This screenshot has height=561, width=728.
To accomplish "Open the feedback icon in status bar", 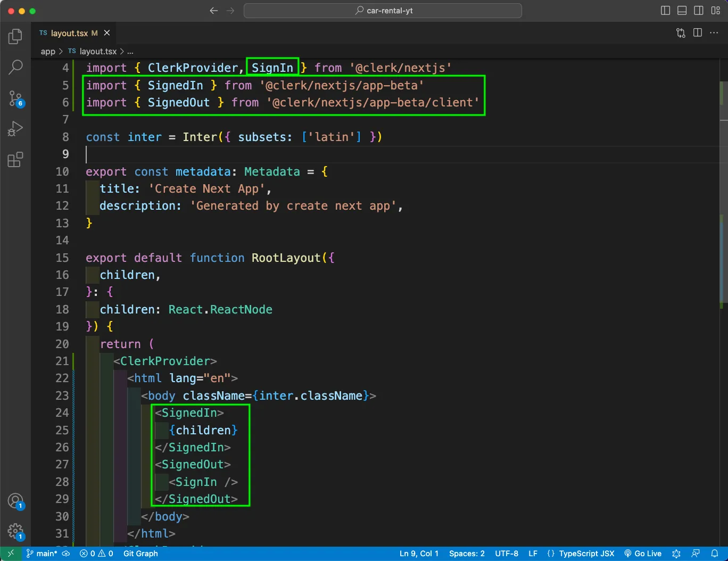I will tap(696, 554).
